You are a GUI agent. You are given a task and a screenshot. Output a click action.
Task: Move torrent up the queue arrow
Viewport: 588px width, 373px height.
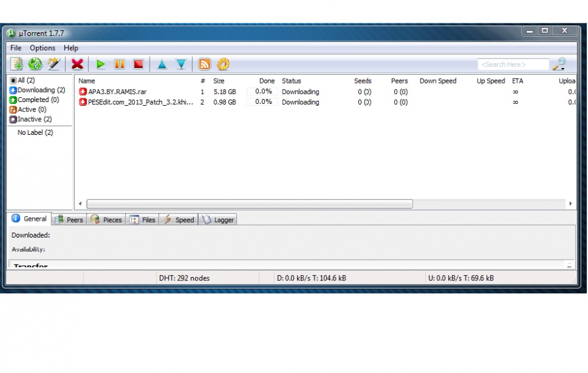pos(162,64)
